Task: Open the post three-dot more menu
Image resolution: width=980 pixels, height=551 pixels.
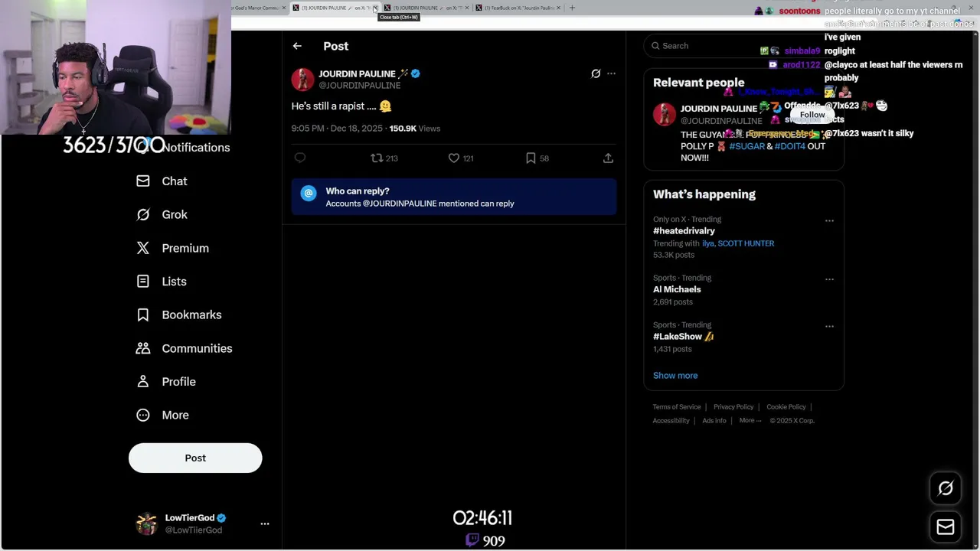Action: coord(611,73)
